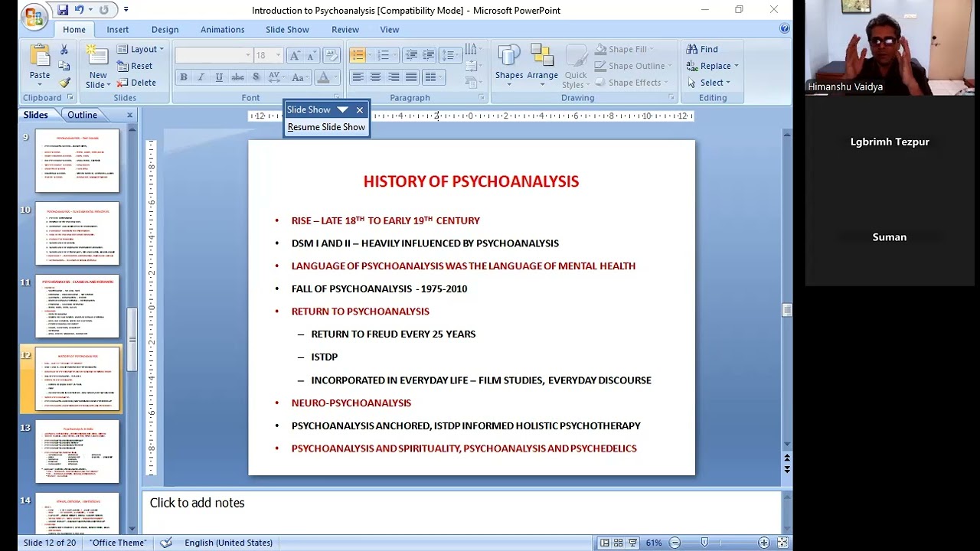This screenshot has width=980, height=551.
Task: Expand Slide Show toolbar options arrow
Action: 343,109
